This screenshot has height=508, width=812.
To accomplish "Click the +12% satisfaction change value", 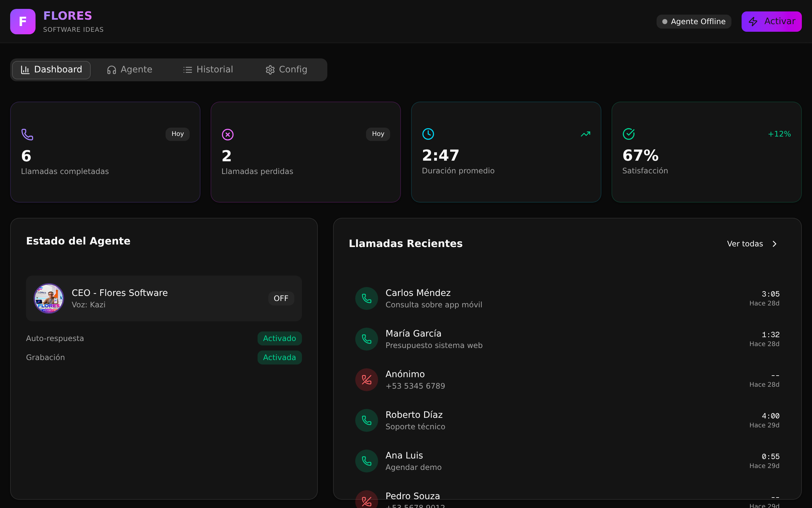I will pos(779,134).
